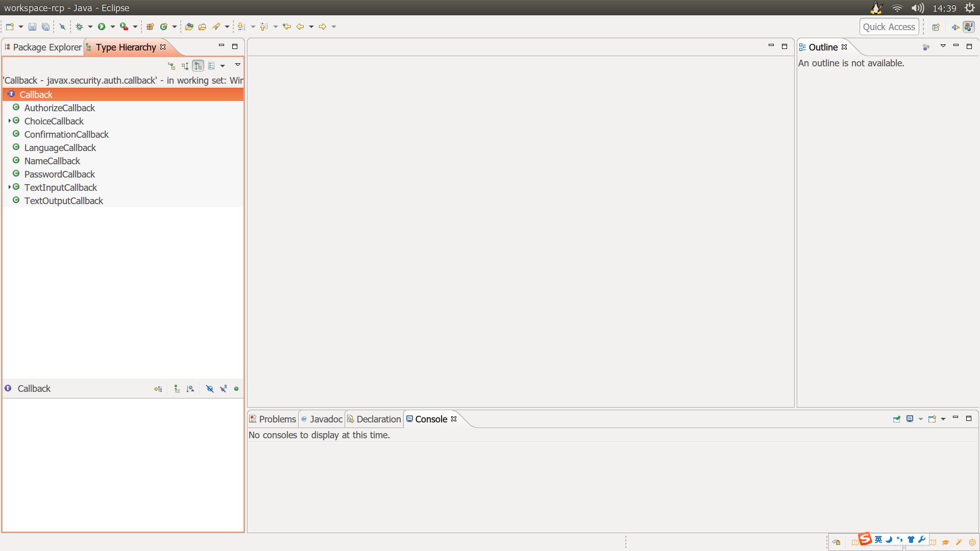Select the NameCallback class entry

pos(52,161)
